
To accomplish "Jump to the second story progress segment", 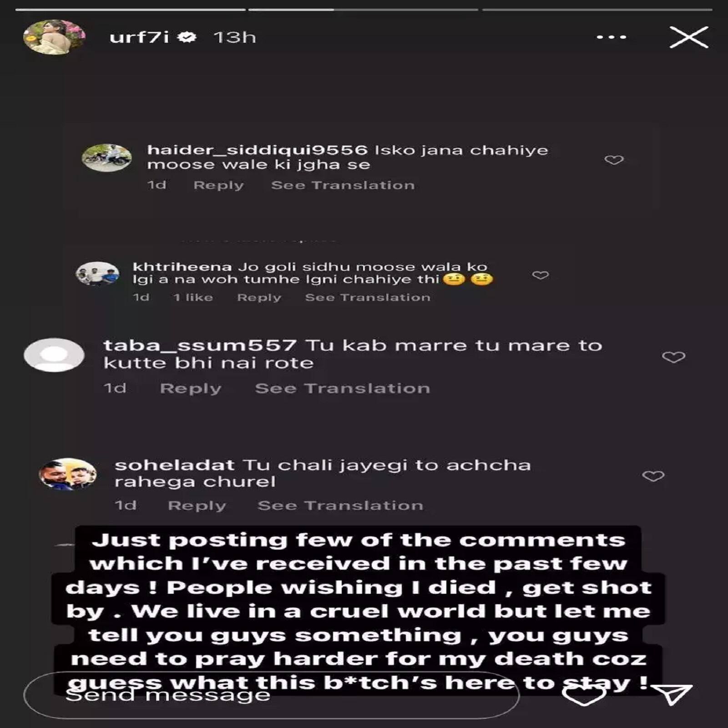I will click(363, 10).
